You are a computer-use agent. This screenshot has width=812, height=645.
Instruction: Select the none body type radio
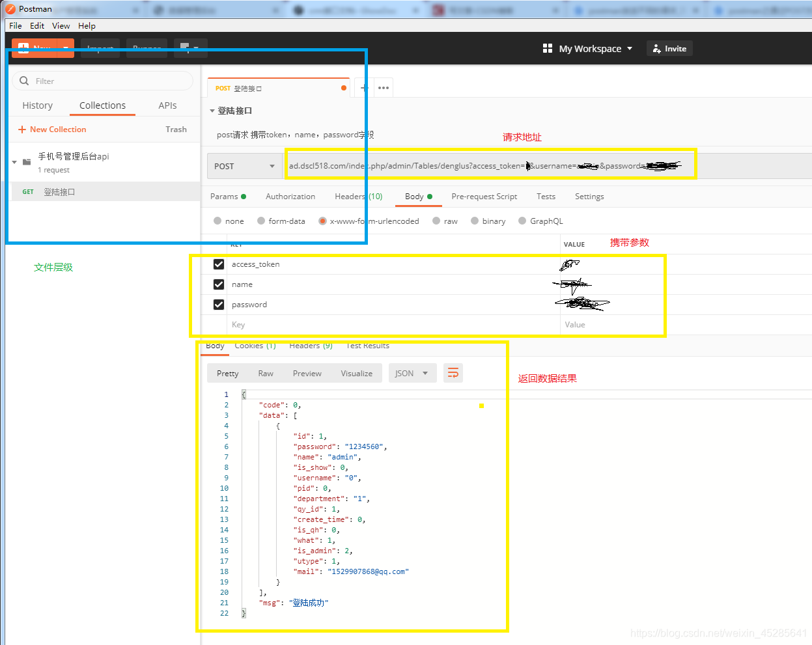(217, 221)
